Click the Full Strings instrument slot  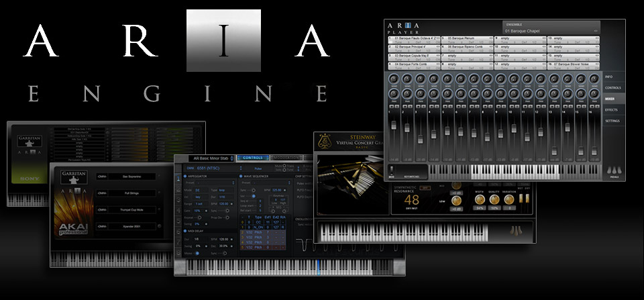pos(125,193)
